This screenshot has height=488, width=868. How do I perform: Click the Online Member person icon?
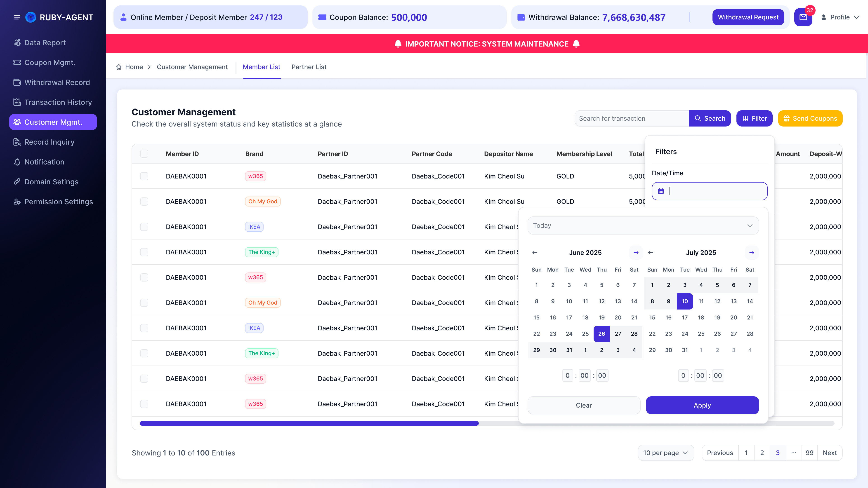tap(123, 17)
